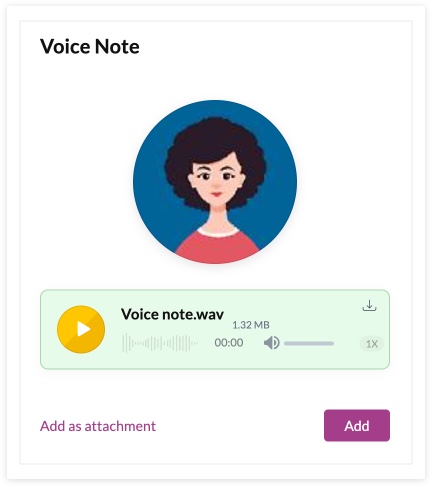Toggle sound with the volume speaker icon
This screenshot has height=487, width=432.
(272, 343)
